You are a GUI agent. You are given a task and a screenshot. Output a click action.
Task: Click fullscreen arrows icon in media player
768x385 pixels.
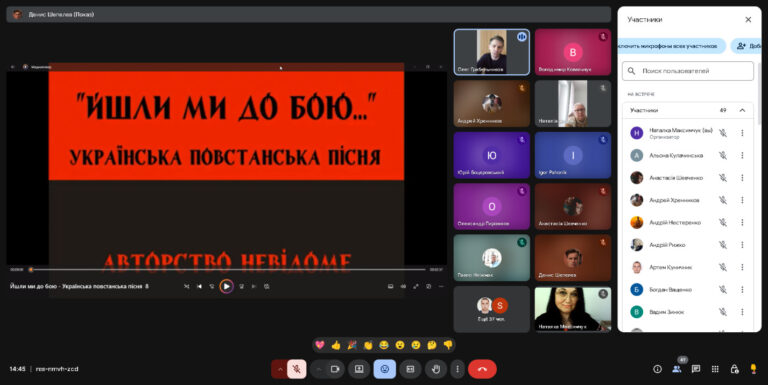[416, 287]
